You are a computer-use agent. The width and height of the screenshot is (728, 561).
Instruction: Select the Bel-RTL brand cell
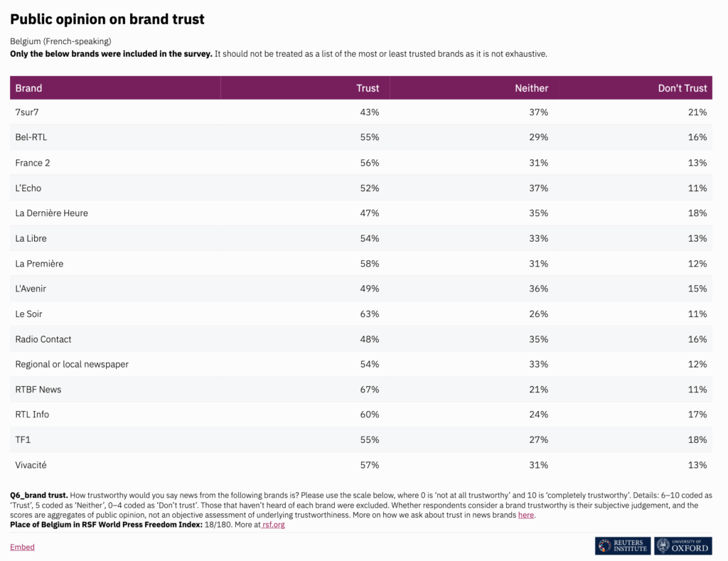[x=31, y=137]
